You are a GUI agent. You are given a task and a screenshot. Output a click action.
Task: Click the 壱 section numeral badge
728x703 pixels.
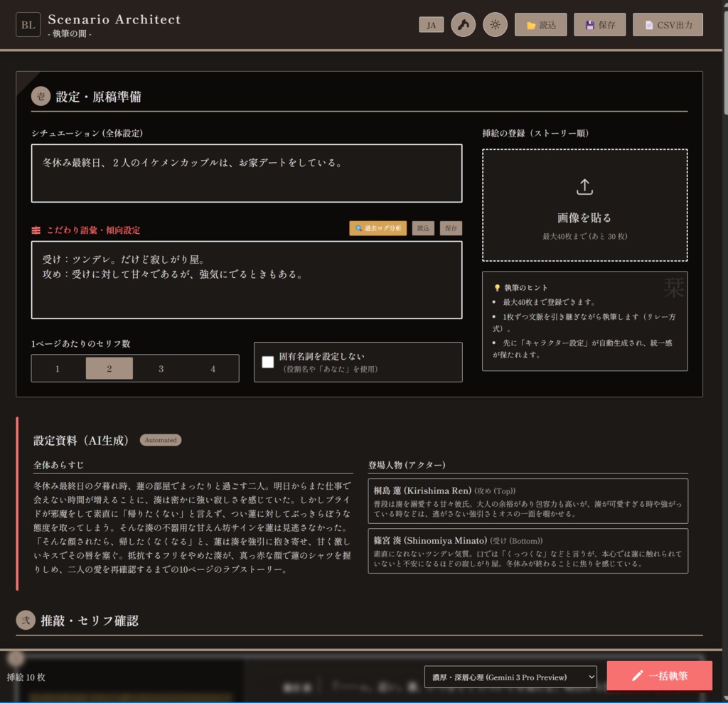click(x=41, y=96)
